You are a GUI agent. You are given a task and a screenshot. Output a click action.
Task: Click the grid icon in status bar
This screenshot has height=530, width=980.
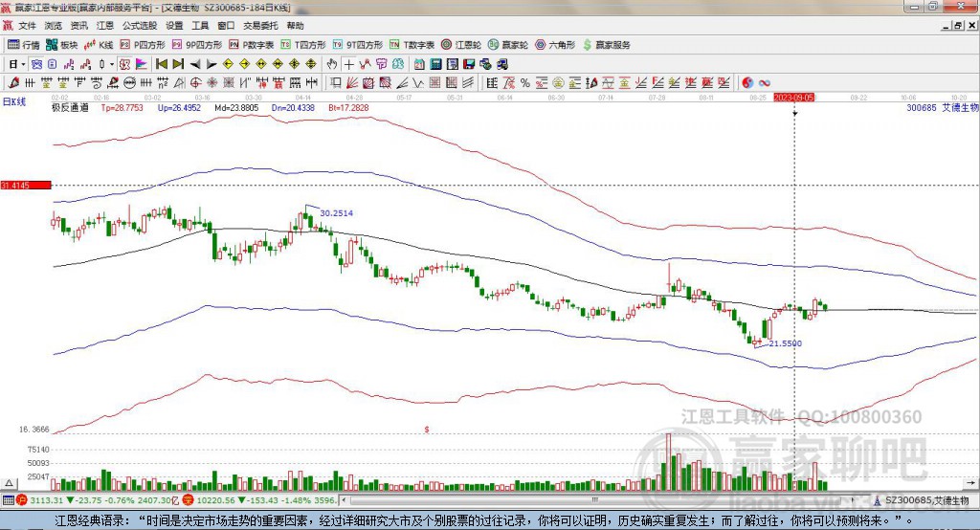(x=8, y=500)
